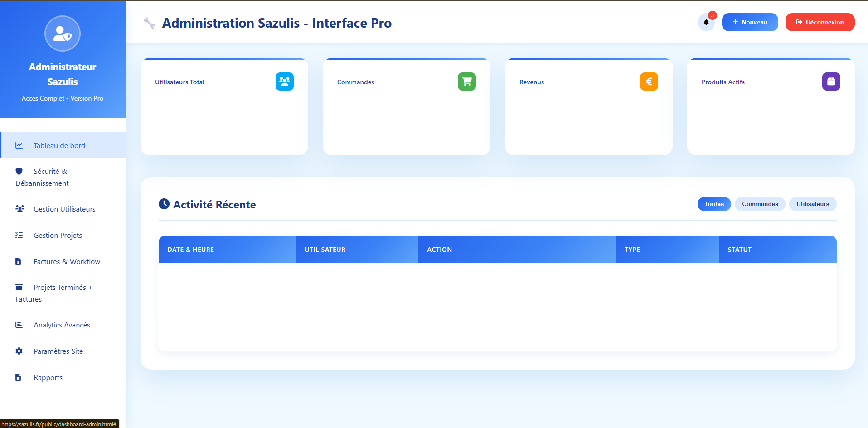Open Paramètres Site gear entry

coord(58,351)
